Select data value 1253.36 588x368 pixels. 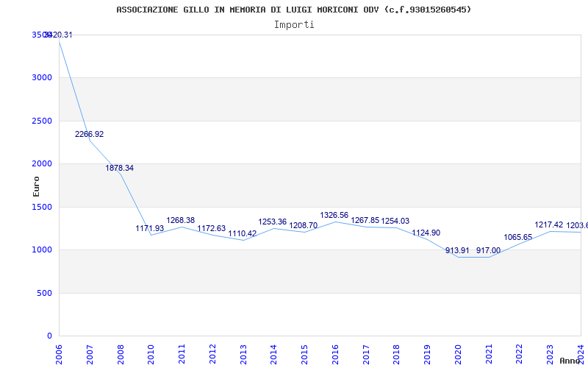272,222
